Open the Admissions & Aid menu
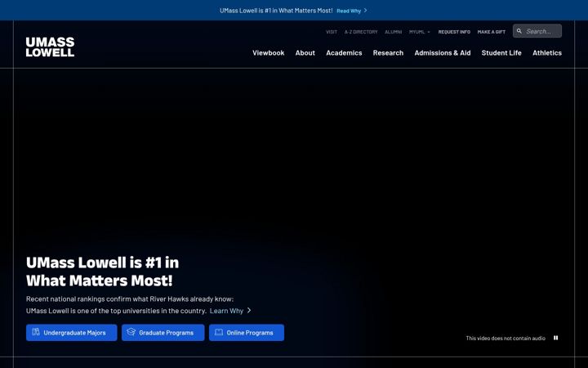The height and width of the screenshot is (368, 588). point(443,53)
